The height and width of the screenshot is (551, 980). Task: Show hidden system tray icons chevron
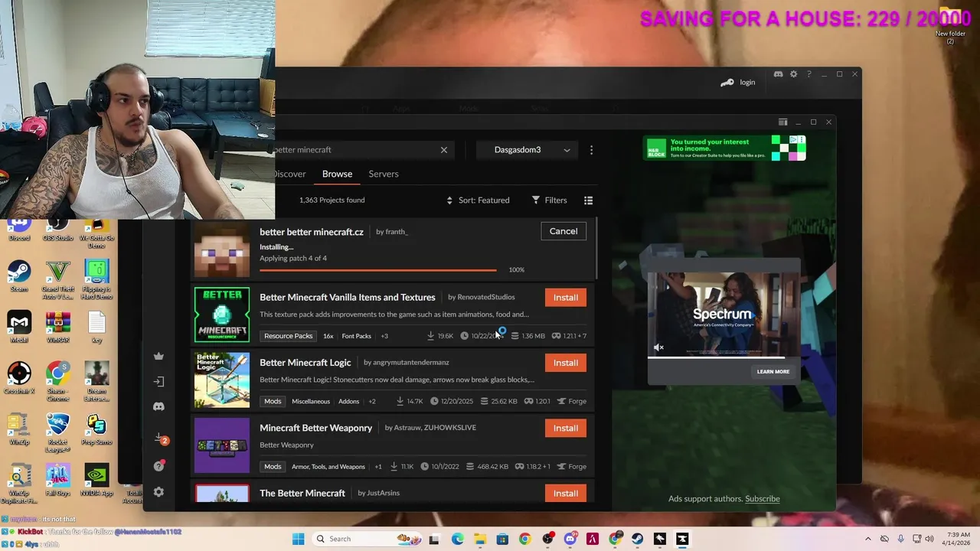(x=867, y=539)
